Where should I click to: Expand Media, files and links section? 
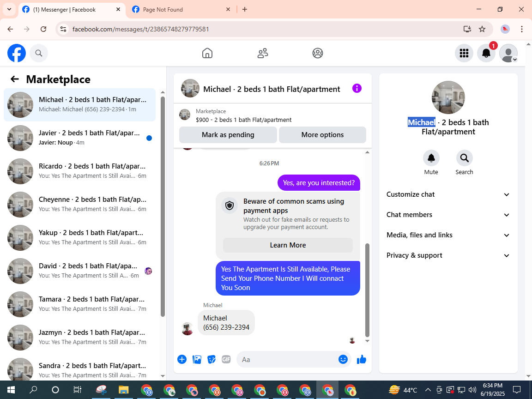coord(448,235)
